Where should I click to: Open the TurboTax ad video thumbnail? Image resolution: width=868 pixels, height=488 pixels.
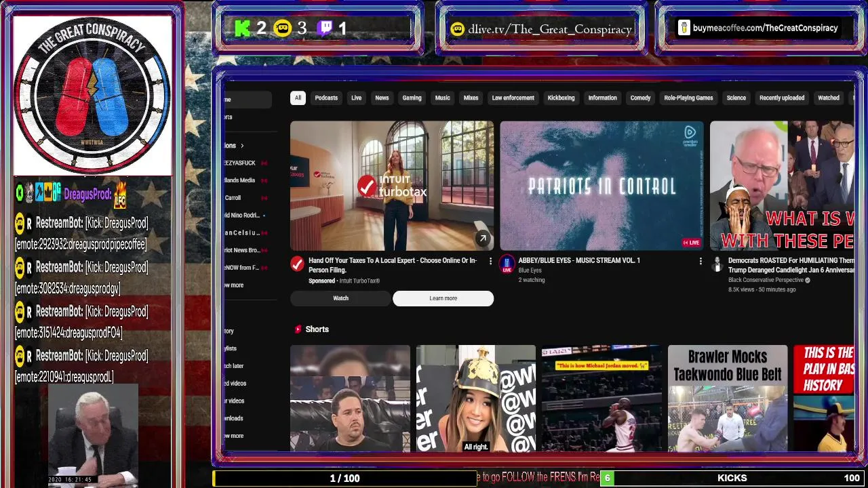392,186
